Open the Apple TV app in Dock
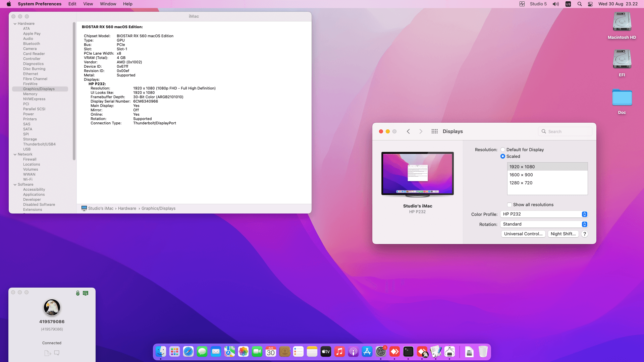 click(x=326, y=352)
